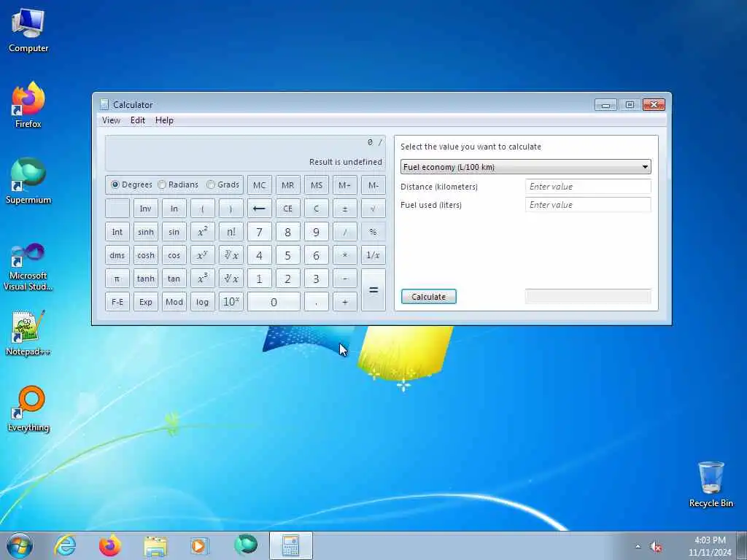Click the reciprocal 1/x button
Viewport: 747px width, 560px height.
coord(373,255)
